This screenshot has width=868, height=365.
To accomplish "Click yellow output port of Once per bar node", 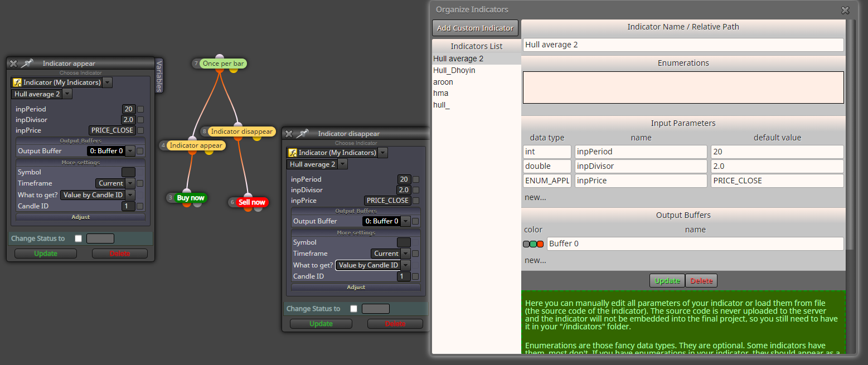I will click(x=233, y=70).
